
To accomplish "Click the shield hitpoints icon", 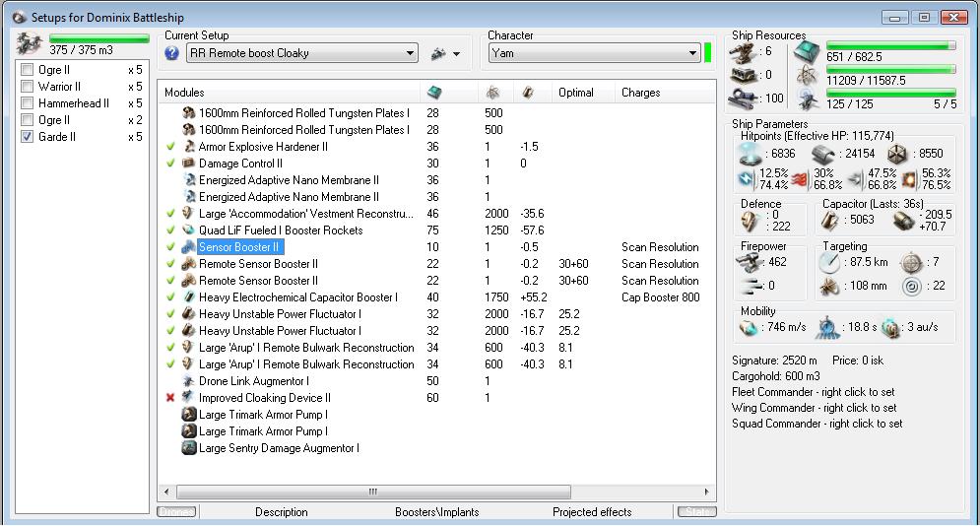I will click(749, 154).
